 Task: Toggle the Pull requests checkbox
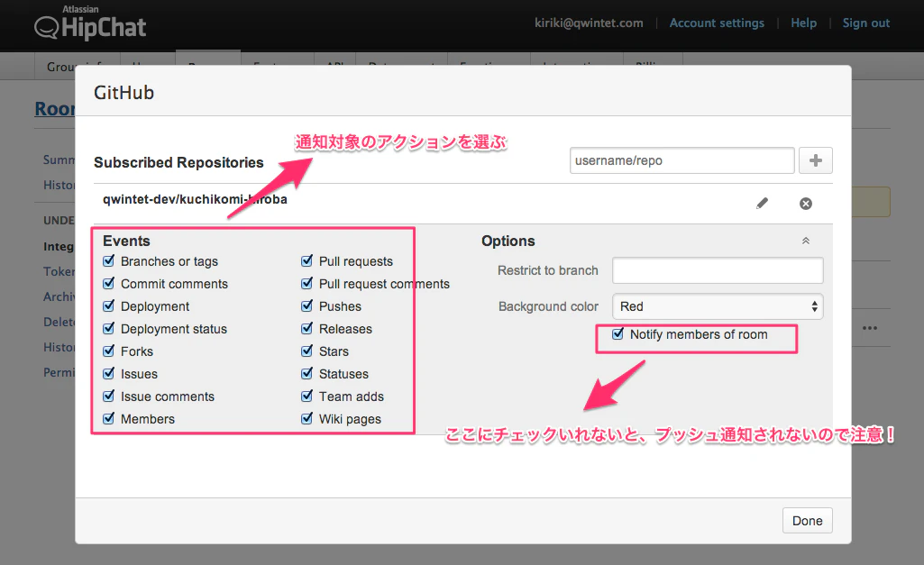[x=306, y=261]
